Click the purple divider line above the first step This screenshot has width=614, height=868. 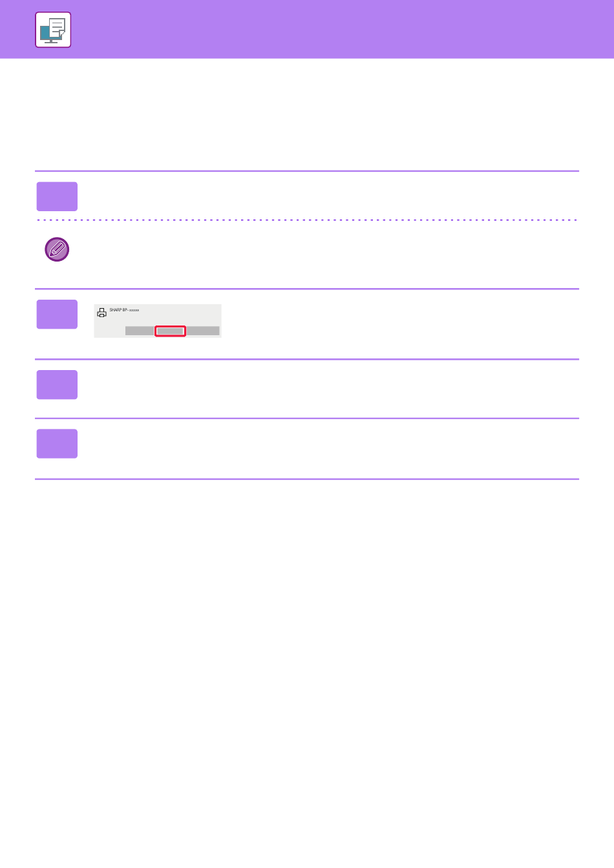[x=307, y=171]
